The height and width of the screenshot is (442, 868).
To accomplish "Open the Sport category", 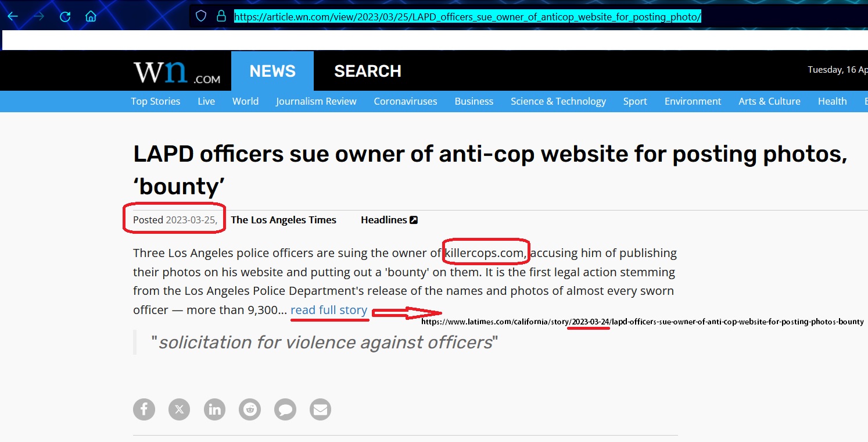I will point(635,101).
